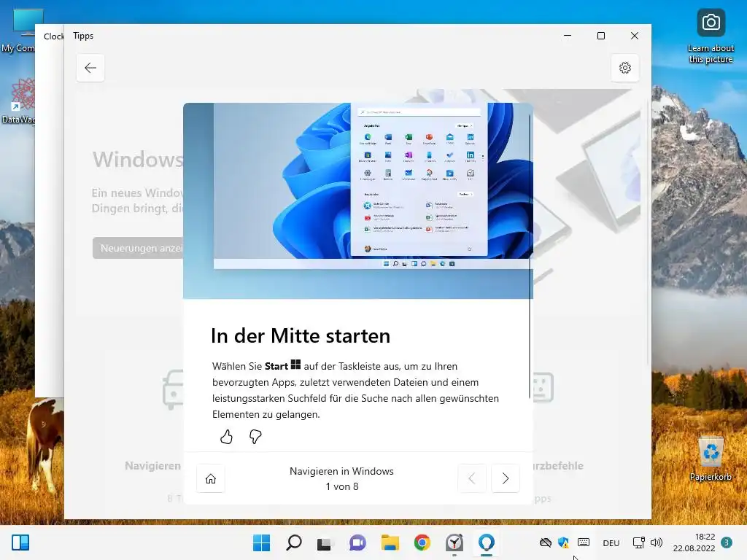The width and height of the screenshot is (747, 560).
Task: Maximize the Tipps window
Action: click(601, 36)
